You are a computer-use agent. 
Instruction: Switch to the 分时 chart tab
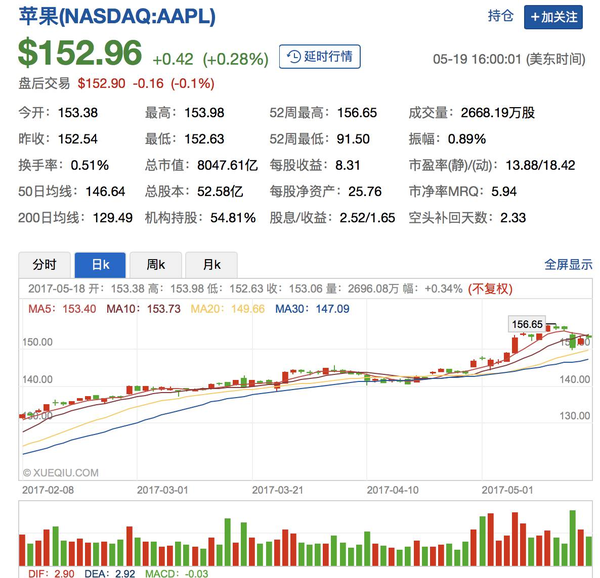pos(45,264)
